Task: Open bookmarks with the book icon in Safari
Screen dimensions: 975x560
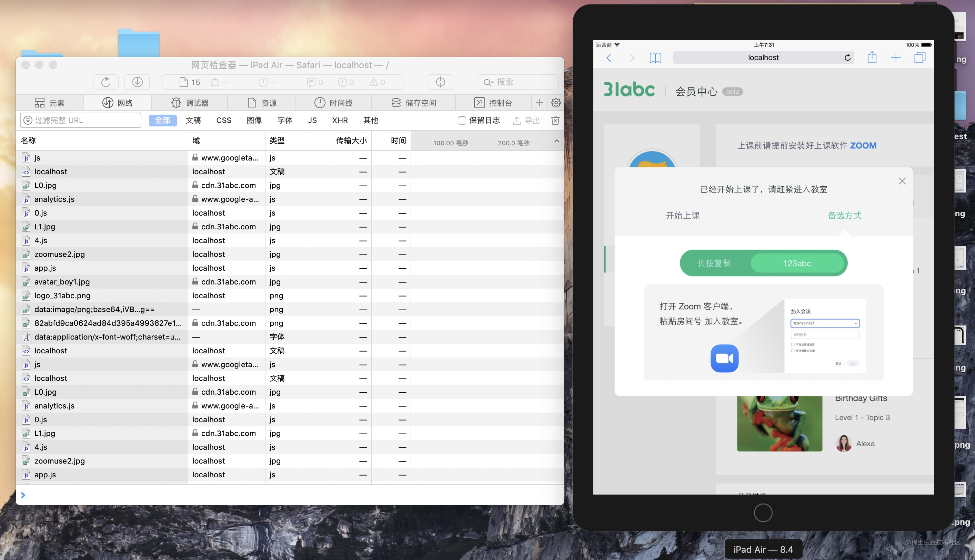Action: click(655, 57)
